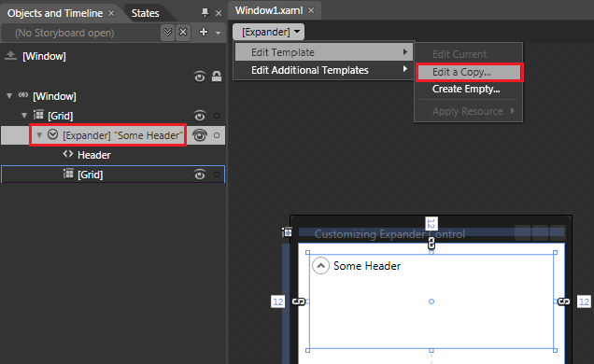Select the nested [Grid] under Expander
Image resolution: width=594 pixels, height=364 pixels.
[91, 175]
